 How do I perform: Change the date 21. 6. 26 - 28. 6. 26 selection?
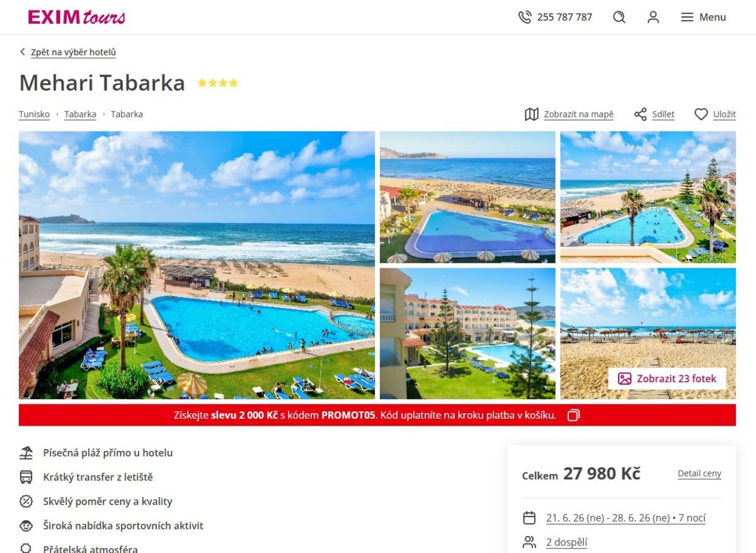tap(626, 518)
